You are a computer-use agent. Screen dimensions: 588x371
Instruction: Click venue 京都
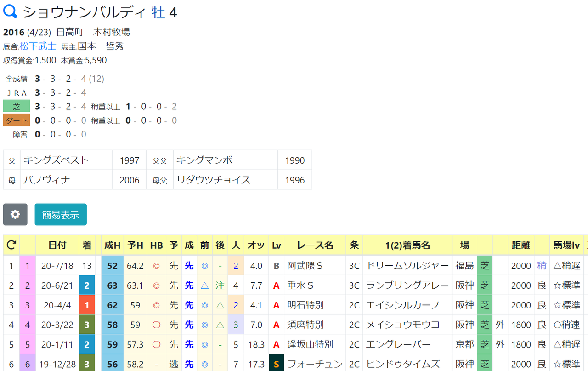(x=465, y=345)
